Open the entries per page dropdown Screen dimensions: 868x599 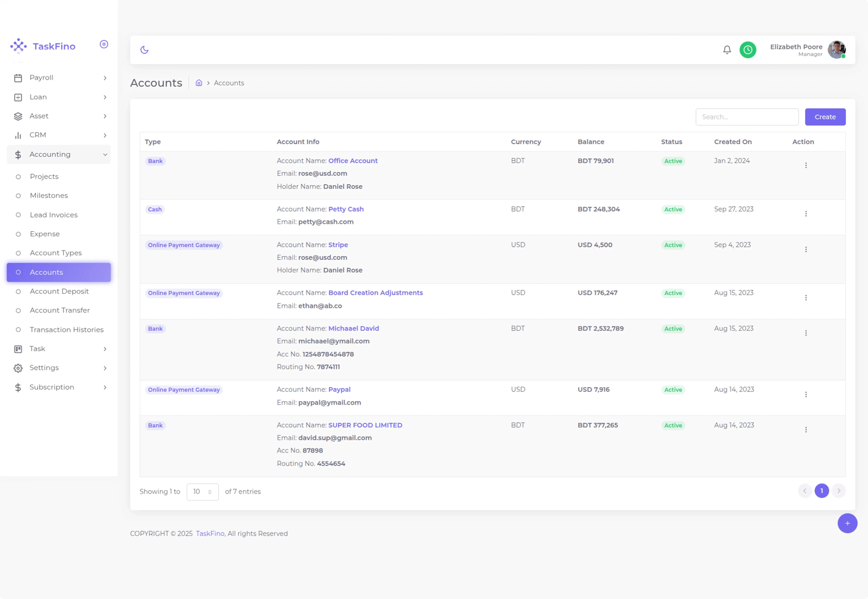pyautogui.click(x=202, y=492)
